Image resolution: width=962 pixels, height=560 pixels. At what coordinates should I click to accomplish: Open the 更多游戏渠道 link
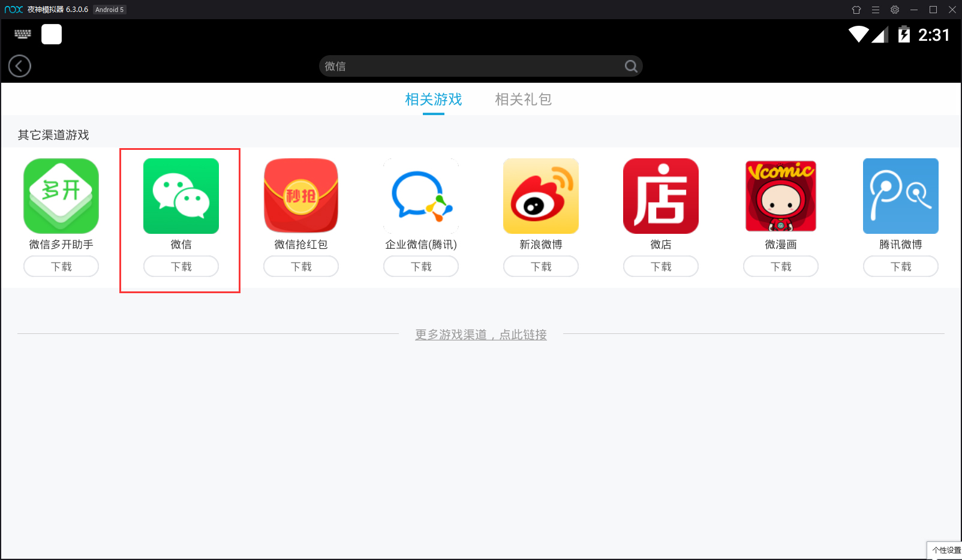pos(480,335)
